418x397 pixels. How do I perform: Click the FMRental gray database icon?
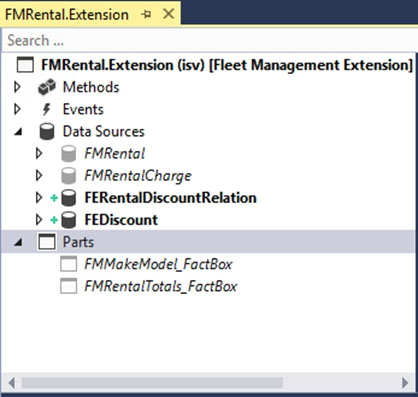[69, 154]
